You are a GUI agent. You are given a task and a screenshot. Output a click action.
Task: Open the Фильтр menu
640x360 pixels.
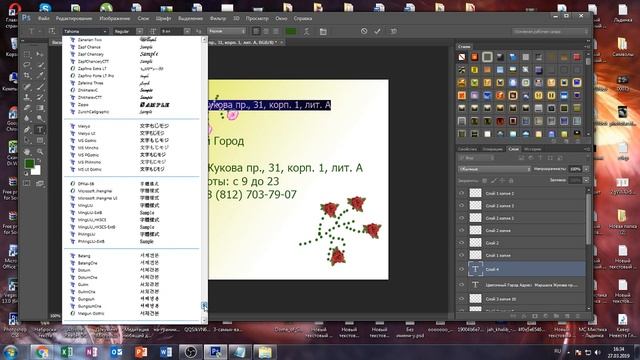[218, 18]
